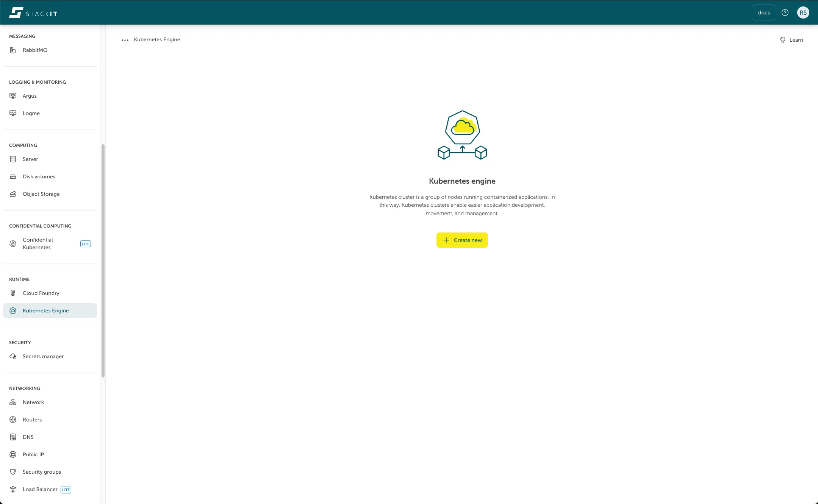Open the RS account menu

pyautogui.click(x=803, y=12)
